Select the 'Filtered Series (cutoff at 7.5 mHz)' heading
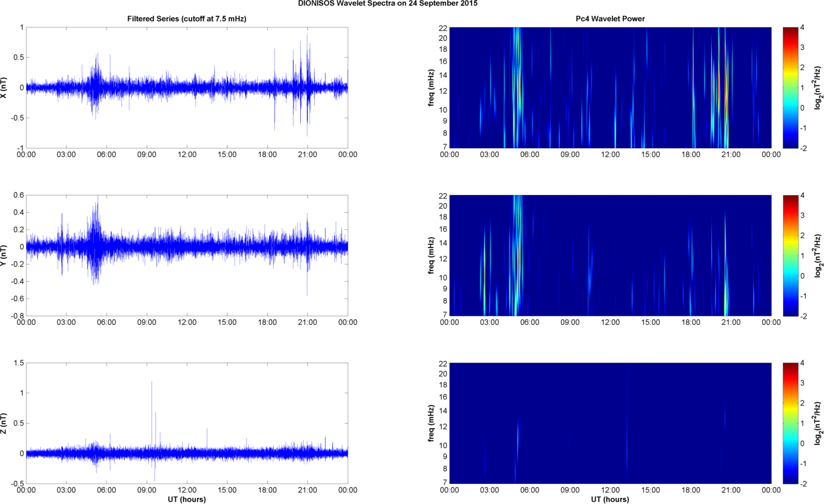 (187, 20)
